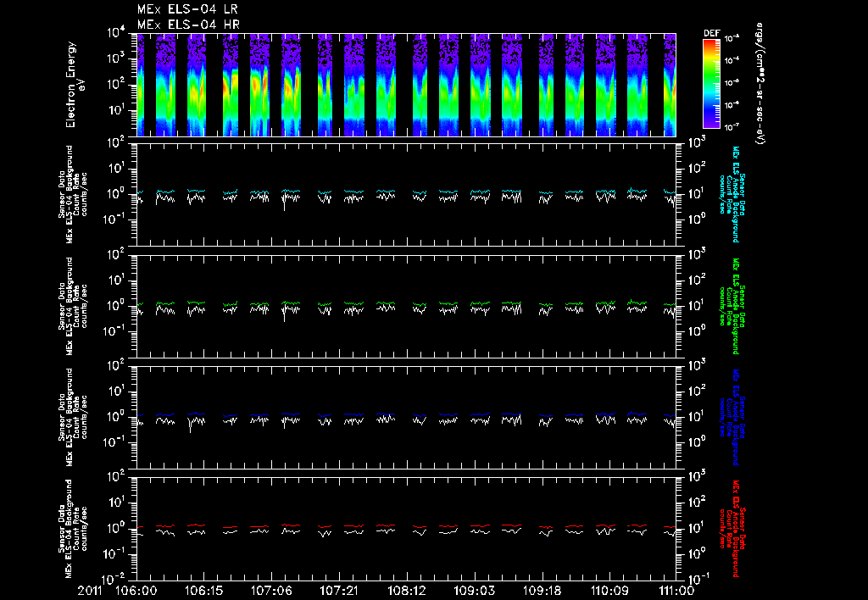Click the left axis label beside the red panel
The width and height of the screenshot is (868, 600).
(73, 529)
